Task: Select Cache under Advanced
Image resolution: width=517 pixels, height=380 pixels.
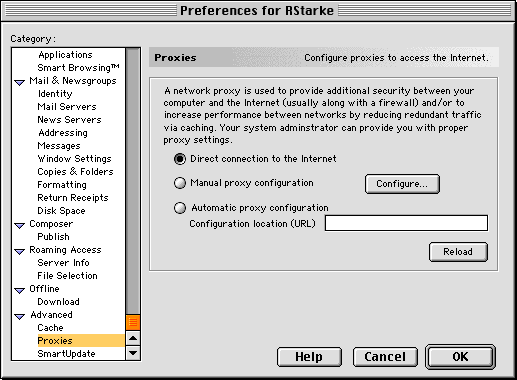Action: click(x=50, y=328)
